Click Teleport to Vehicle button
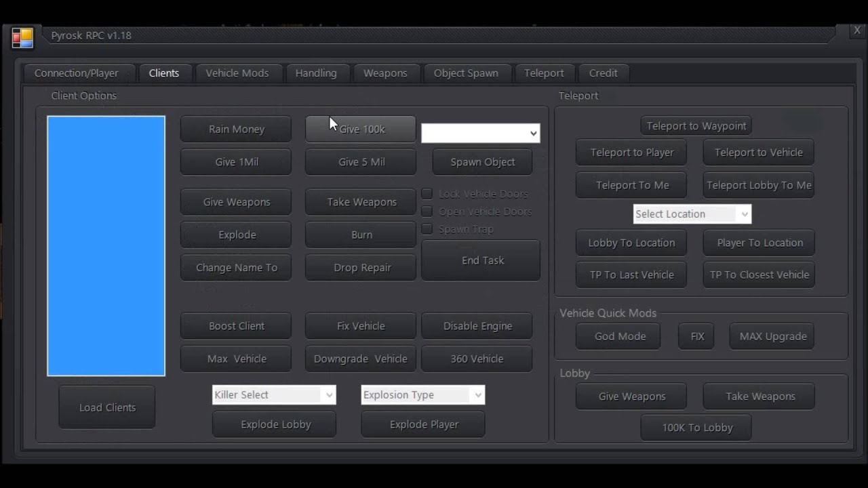This screenshot has width=868, height=488. tap(759, 152)
